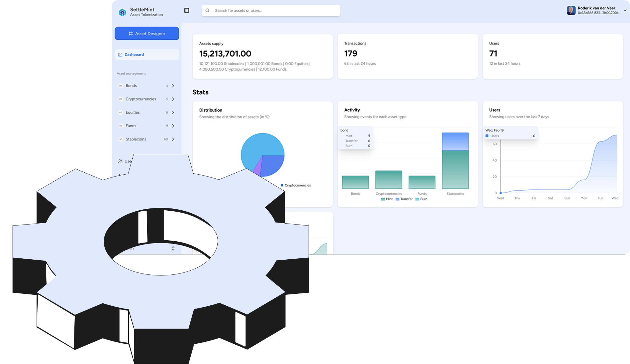Click Roderik van der Veer's avatar
This screenshot has height=364, width=630.
point(571,10)
